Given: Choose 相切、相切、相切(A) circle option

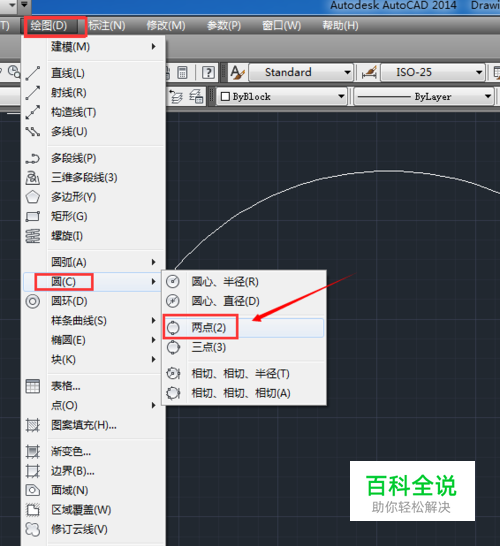Looking at the screenshot, I should (x=244, y=393).
